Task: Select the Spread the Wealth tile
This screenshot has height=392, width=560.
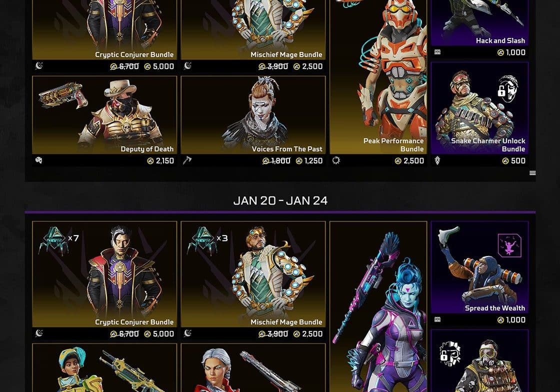Action: pyautogui.click(x=479, y=267)
